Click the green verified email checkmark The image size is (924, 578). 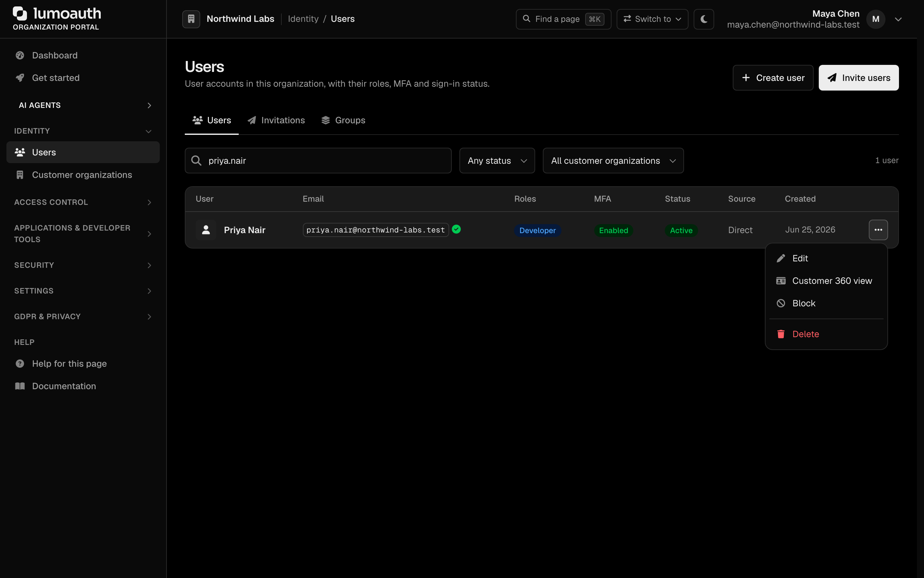(456, 229)
